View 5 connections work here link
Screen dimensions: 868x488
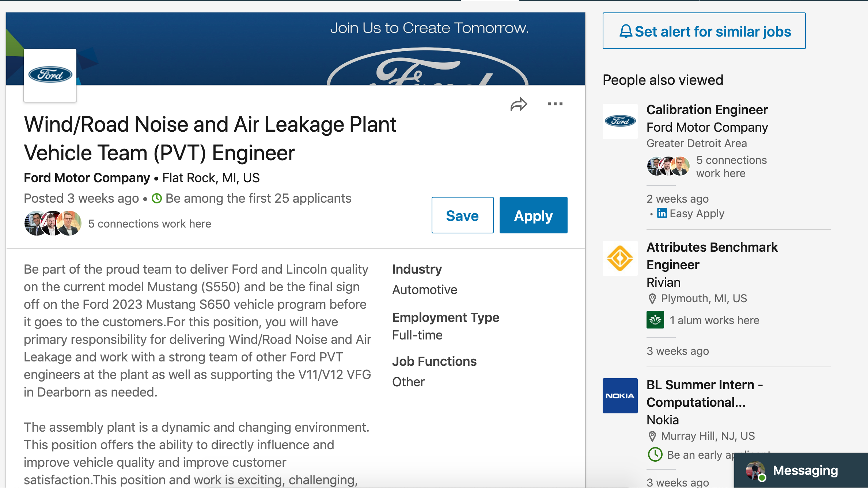[x=149, y=224]
